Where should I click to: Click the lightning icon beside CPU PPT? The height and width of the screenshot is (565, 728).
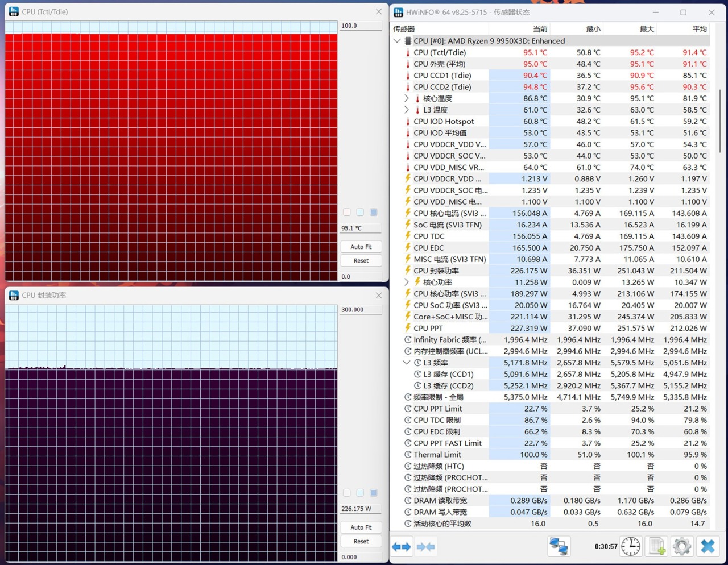pos(407,328)
